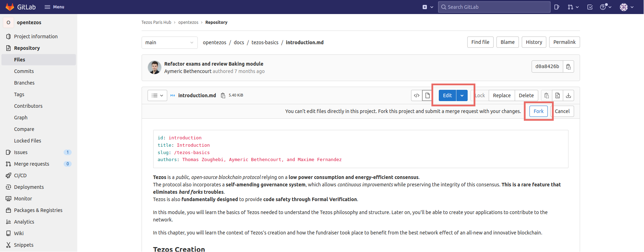Click the tezos-basics breadcrumb folder
Image resolution: width=644 pixels, height=252 pixels.
click(265, 42)
